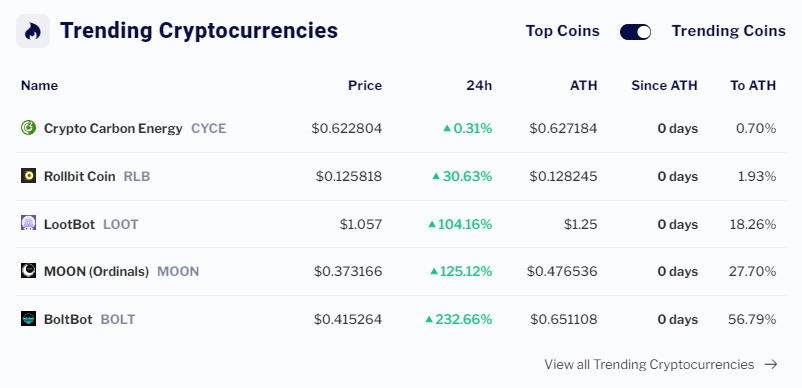802x388 pixels.
Task: Click the flame icon beside Trending Cryptocurrencies
Action: pos(33,31)
